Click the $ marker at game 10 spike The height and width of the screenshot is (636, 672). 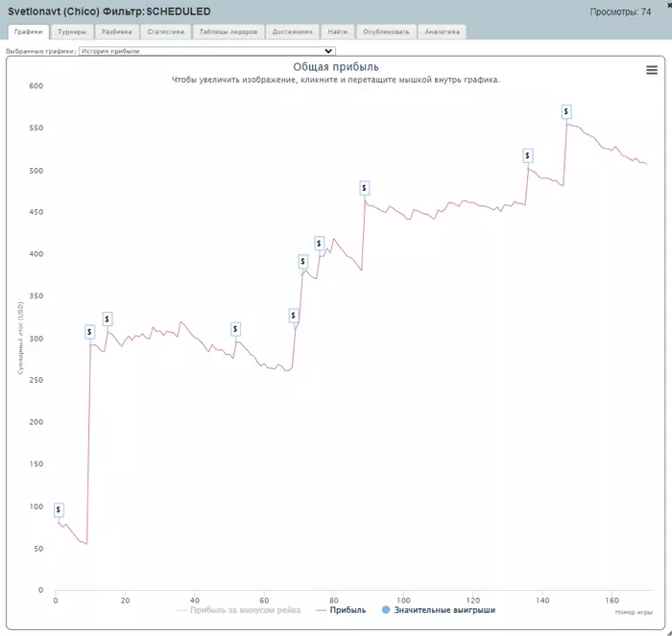point(89,332)
